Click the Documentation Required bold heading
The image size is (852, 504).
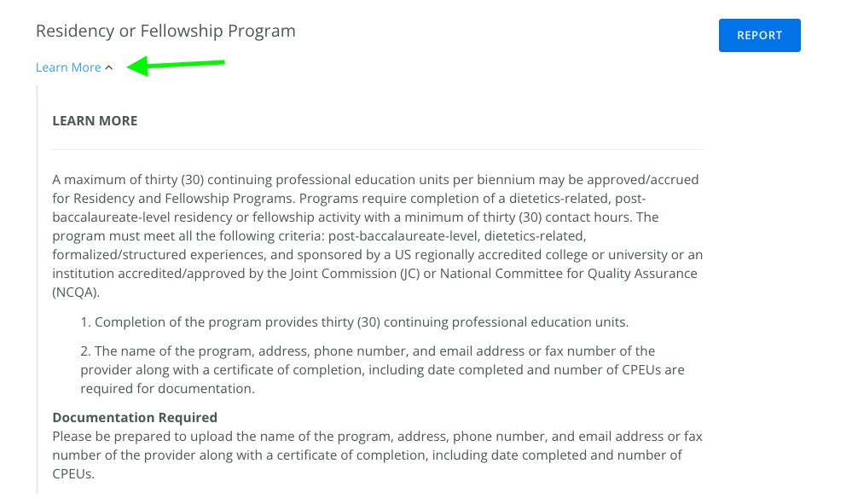click(x=135, y=418)
